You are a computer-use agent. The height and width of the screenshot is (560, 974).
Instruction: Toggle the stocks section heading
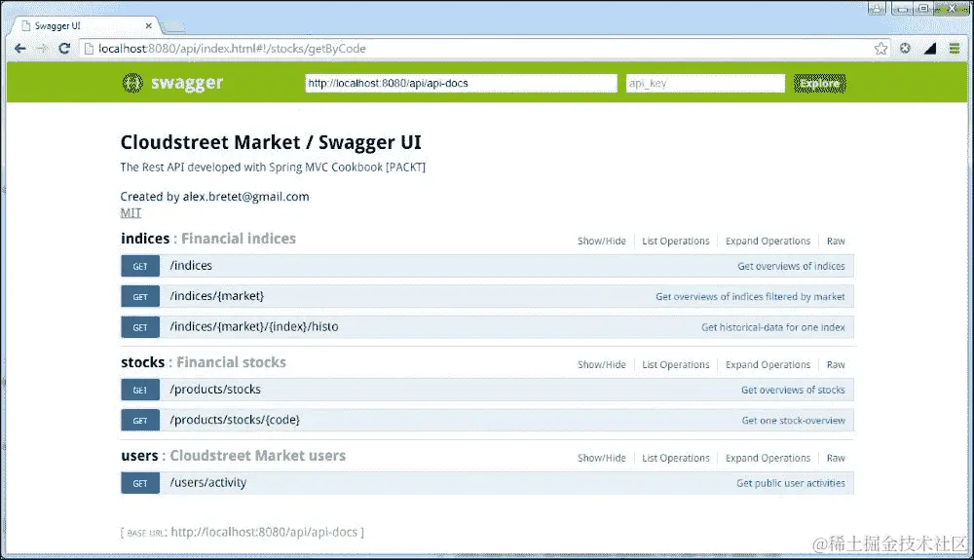(143, 362)
